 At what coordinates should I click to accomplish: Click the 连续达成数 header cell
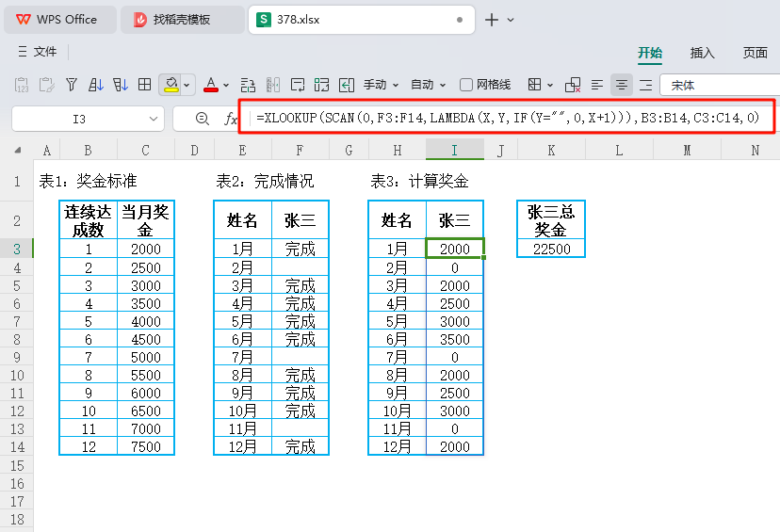pos(88,220)
